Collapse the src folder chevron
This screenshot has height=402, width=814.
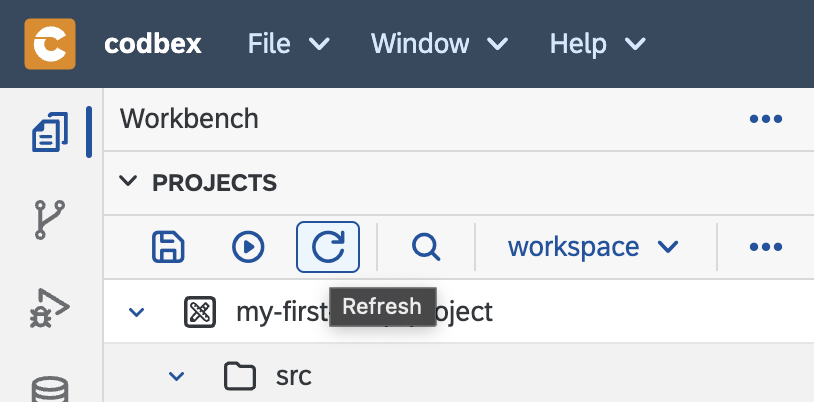(x=177, y=376)
